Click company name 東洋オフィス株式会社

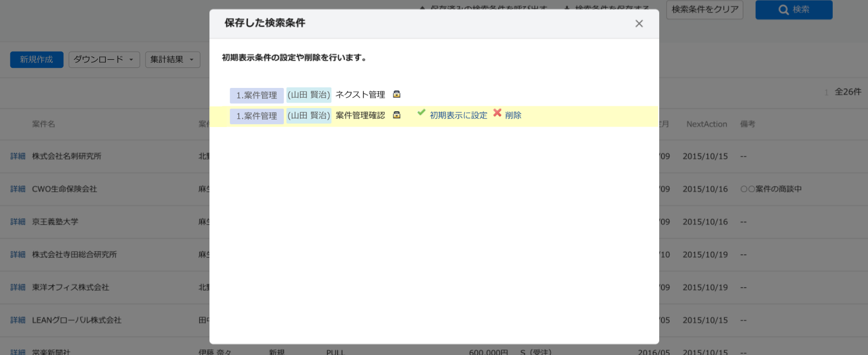click(71, 288)
